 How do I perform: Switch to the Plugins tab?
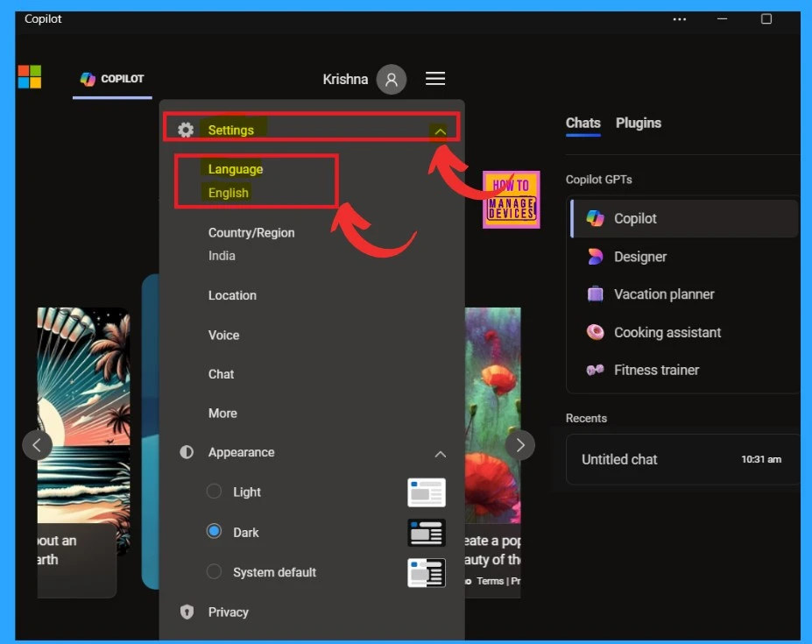point(639,123)
